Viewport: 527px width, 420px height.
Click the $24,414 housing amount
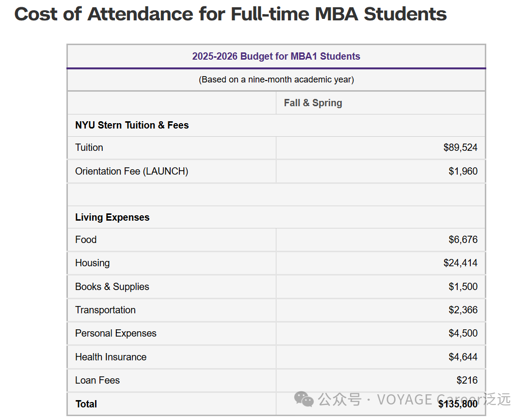(x=460, y=263)
